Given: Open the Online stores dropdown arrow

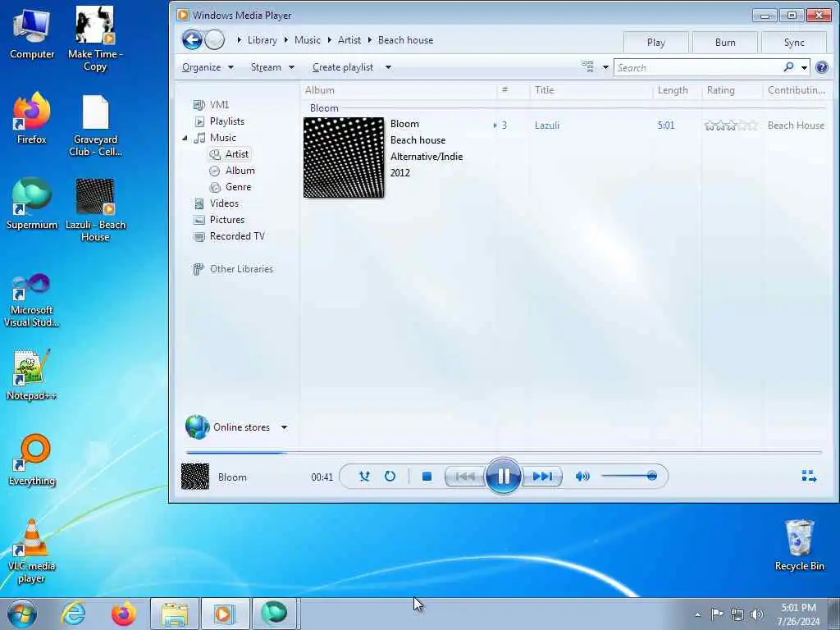Looking at the screenshot, I should 285,427.
